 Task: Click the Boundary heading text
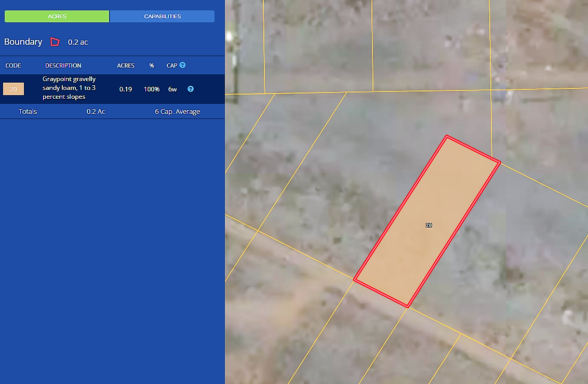(x=23, y=42)
